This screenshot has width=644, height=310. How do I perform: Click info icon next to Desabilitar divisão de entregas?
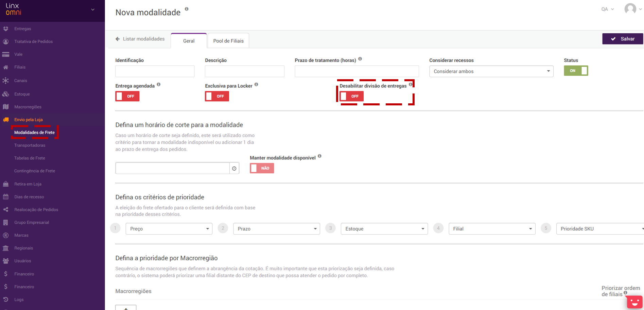click(411, 85)
